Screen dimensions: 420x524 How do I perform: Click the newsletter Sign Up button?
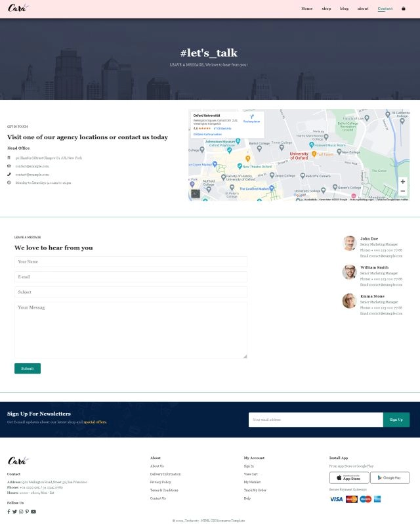[x=396, y=420]
